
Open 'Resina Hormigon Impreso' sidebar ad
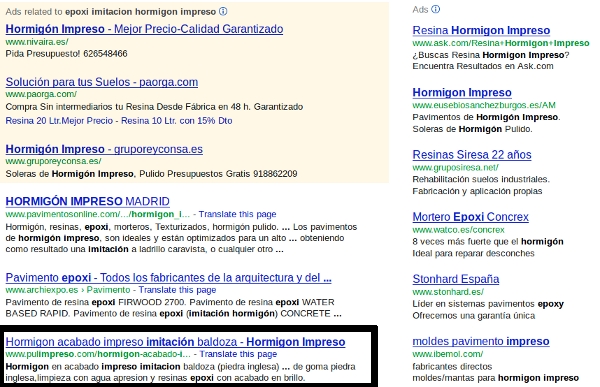(x=481, y=30)
